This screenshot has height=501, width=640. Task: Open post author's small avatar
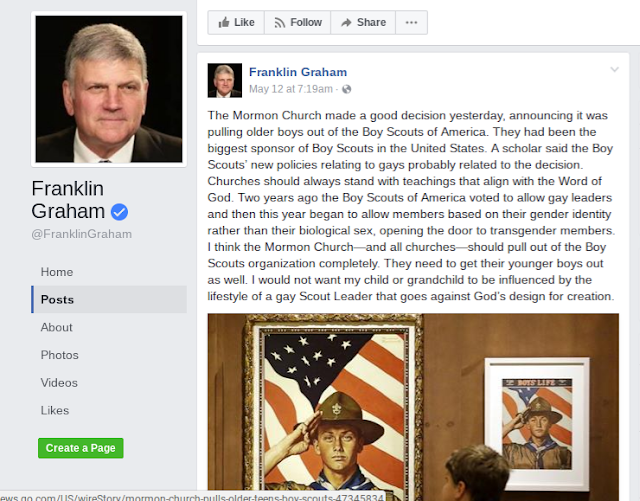click(x=224, y=80)
